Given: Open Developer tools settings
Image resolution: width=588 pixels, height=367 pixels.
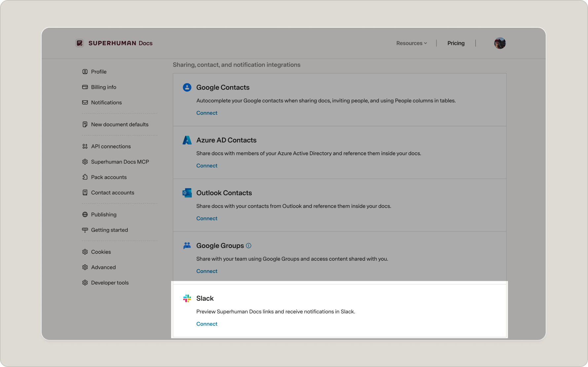Looking at the screenshot, I should click(x=110, y=283).
